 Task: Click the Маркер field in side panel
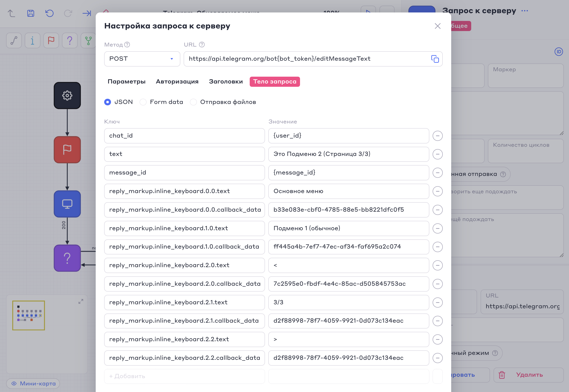pos(526,76)
